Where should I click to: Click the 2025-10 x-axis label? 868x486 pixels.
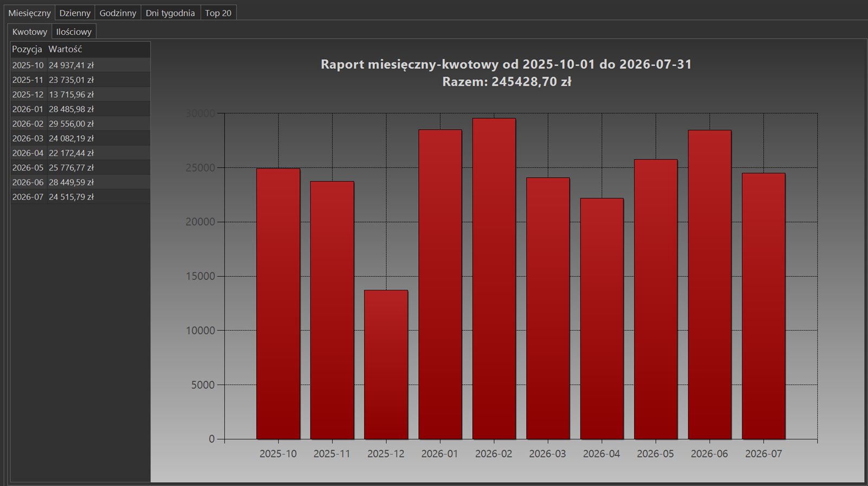(x=278, y=454)
